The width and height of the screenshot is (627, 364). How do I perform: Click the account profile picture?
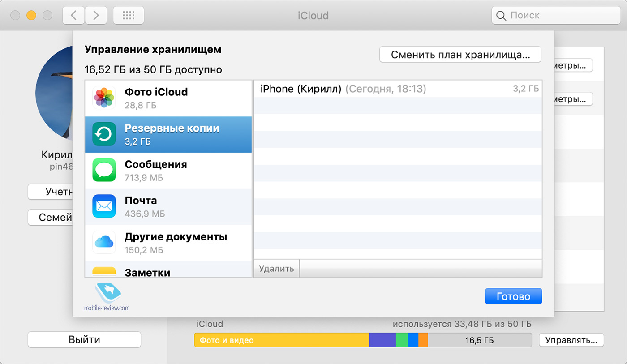[54, 94]
